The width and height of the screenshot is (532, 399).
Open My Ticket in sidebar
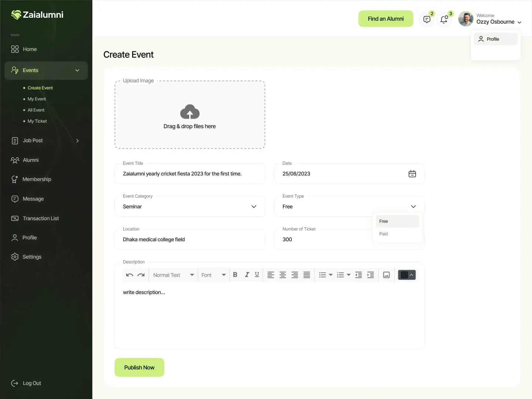[x=37, y=121]
